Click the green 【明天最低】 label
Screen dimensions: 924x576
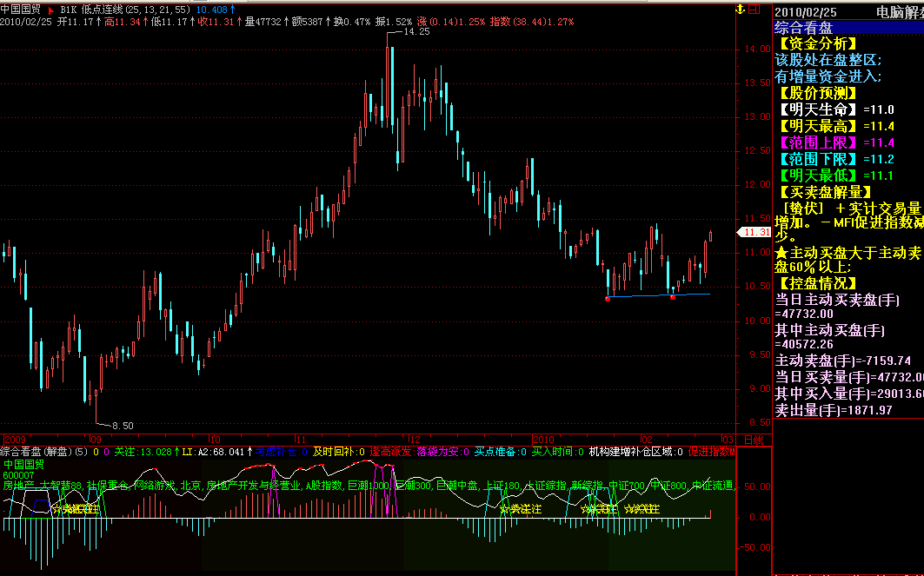pos(817,175)
